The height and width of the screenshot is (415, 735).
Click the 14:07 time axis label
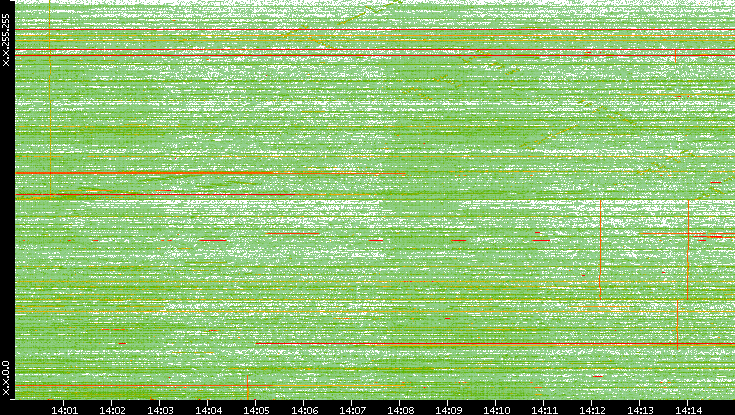tap(352, 410)
